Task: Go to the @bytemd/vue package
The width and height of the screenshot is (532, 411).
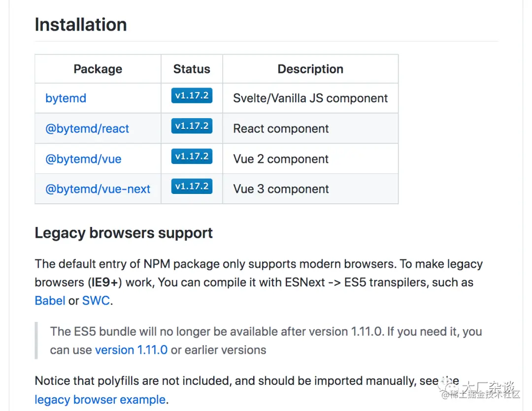Action: click(x=83, y=159)
